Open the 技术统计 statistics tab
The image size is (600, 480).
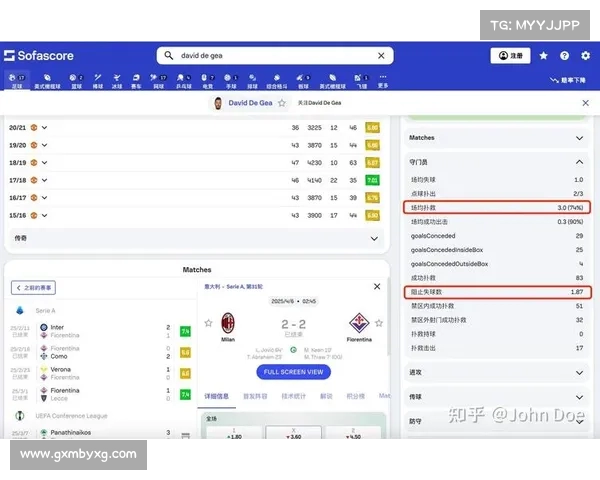(293, 396)
